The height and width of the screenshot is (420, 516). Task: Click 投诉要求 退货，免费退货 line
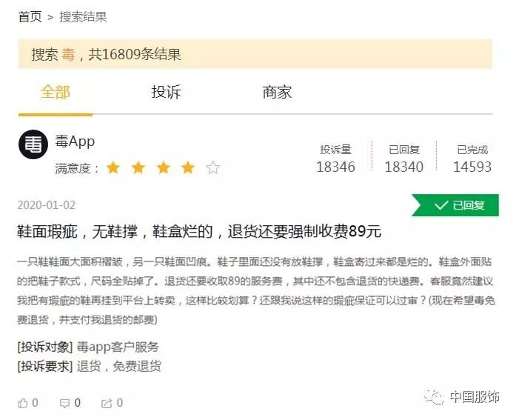pyautogui.click(x=89, y=366)
